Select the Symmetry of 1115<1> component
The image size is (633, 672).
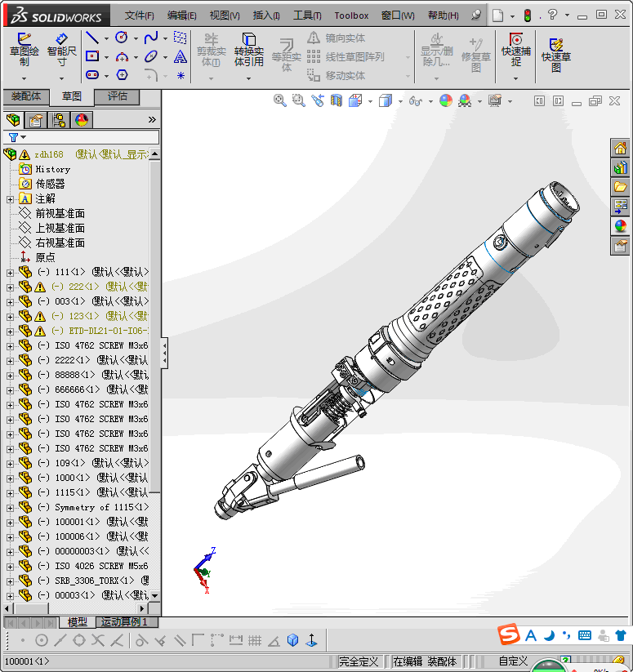pos(101,507)
